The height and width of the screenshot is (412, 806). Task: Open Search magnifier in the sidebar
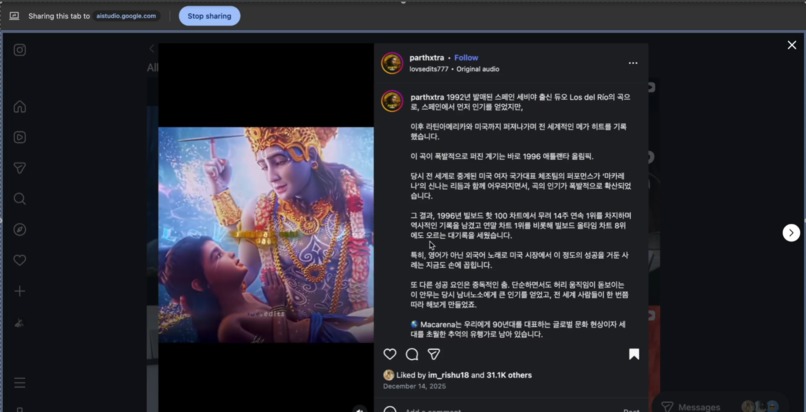(x=20, y=199)
